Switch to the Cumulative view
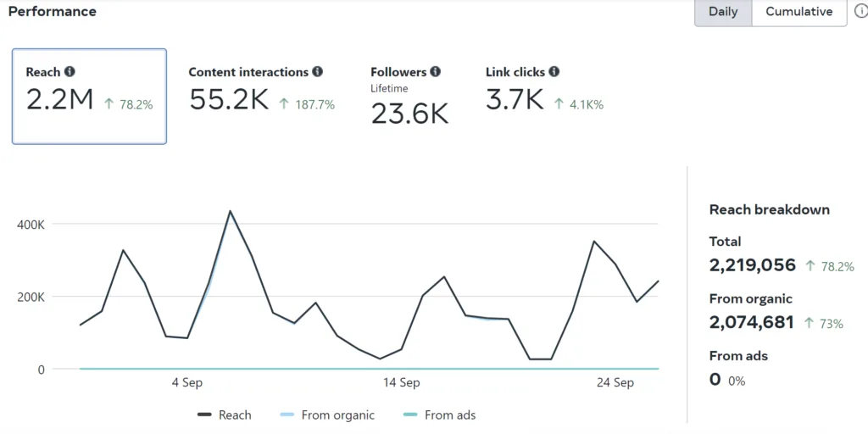Image resolution: width=868 pixels, height=434 pixels. coord(798,12)
